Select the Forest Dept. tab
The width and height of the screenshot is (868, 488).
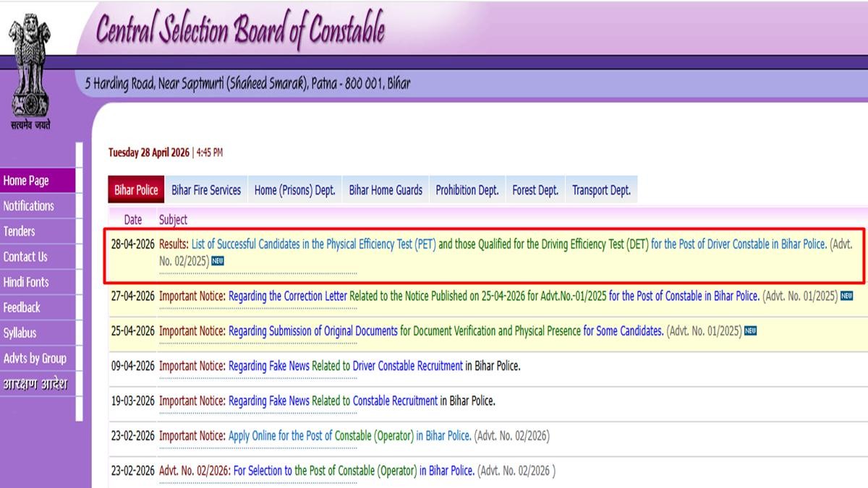[535, 190]
